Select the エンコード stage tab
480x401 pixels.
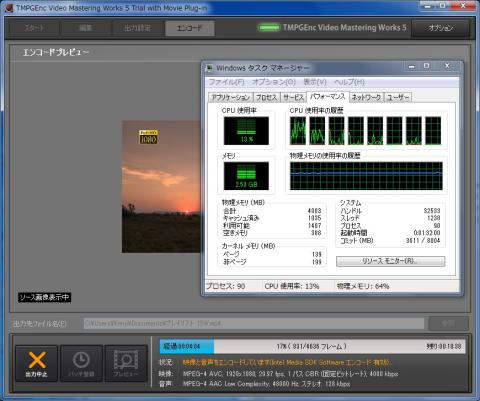coord(189,28)
